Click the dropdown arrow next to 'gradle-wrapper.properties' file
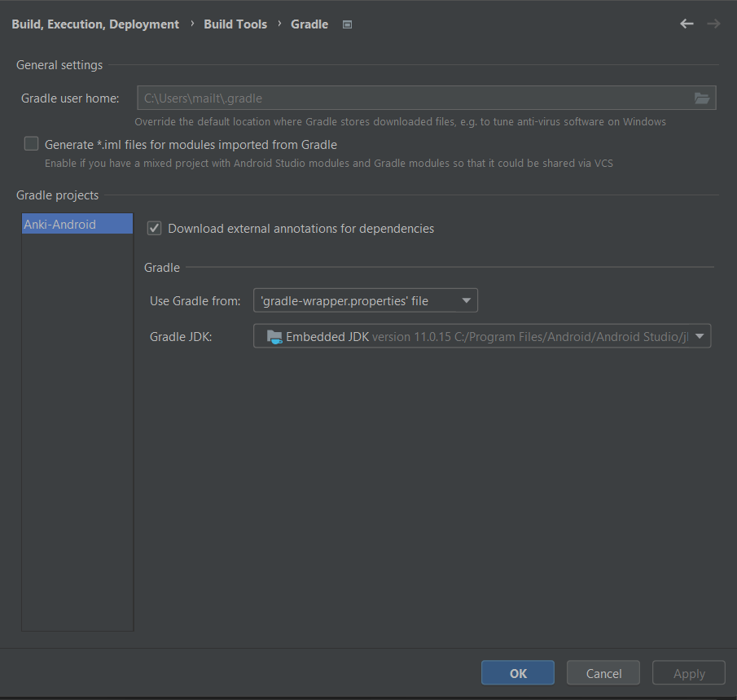737x700 pixels. pos(466,300)
